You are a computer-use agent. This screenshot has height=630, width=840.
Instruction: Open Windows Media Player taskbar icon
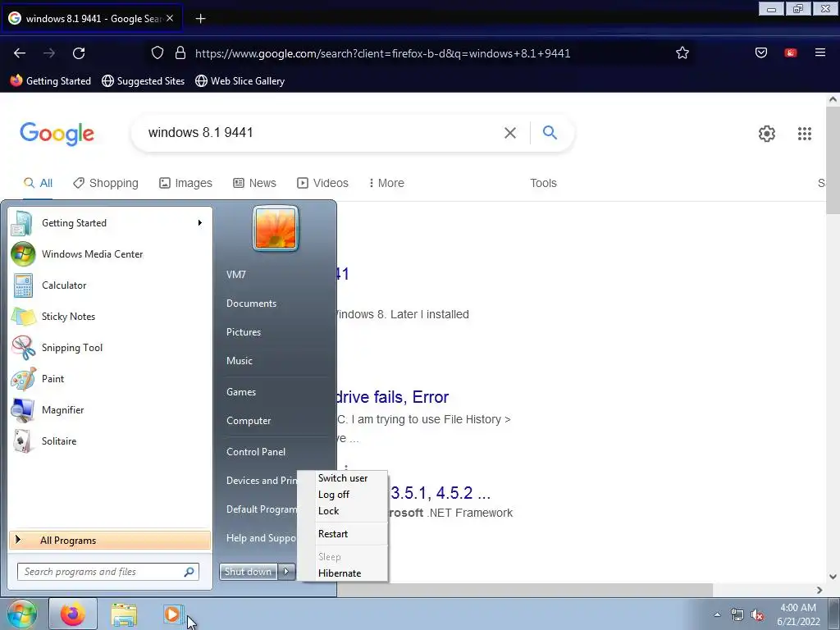tap(173, 614)
